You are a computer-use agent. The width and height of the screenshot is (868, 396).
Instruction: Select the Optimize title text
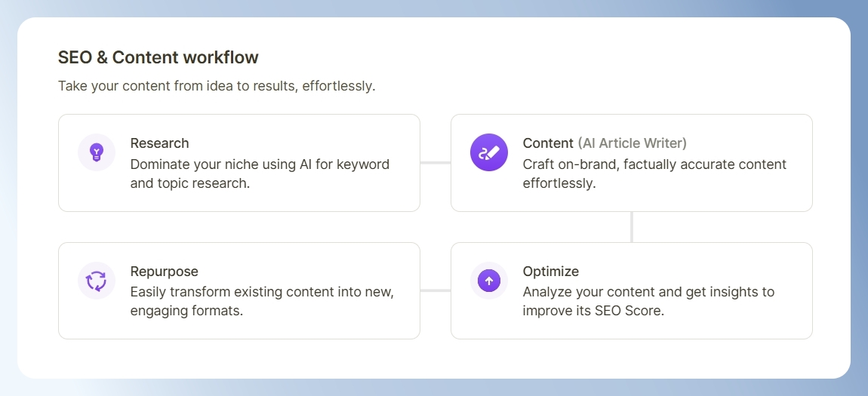coord(551,272)
